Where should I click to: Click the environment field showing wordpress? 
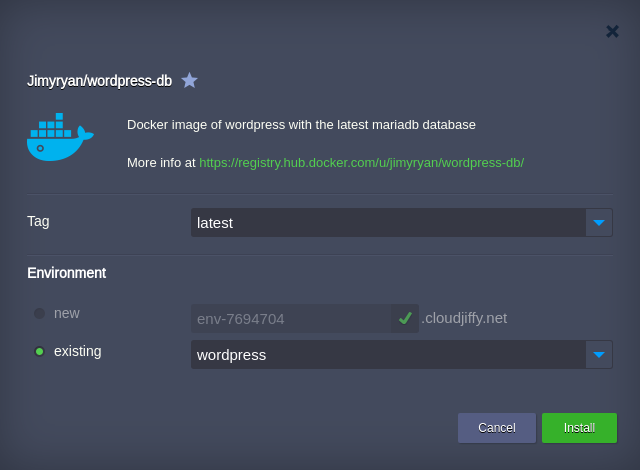(x=388, y=355)
